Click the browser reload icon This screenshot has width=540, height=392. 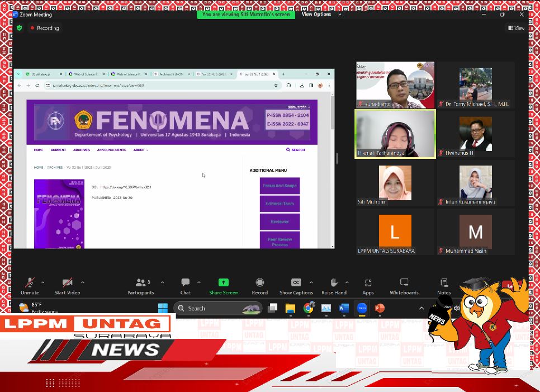pos(37,86)
